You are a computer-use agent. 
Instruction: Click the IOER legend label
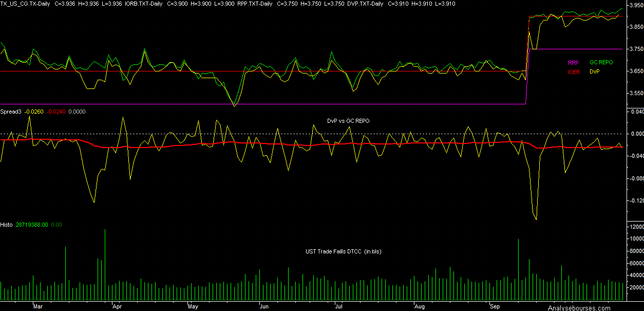click(x=574, y=72)
